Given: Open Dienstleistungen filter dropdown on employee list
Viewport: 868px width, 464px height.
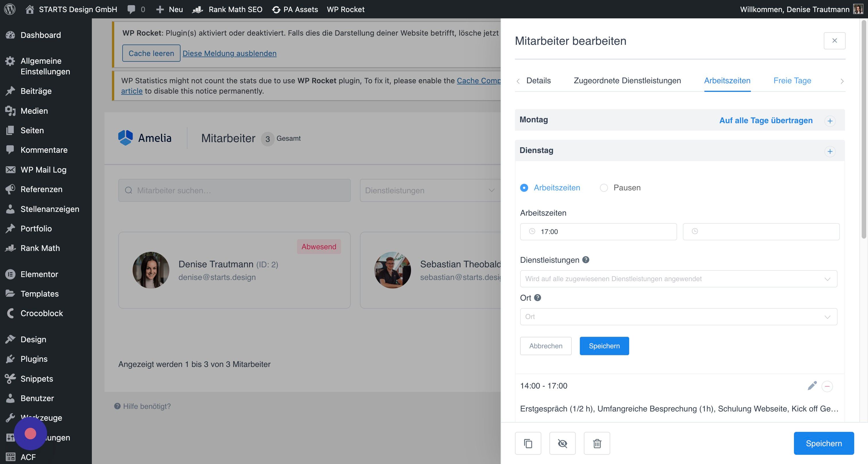Looking at the screenshot, I should pyautogui.click(x=430, y=190).
